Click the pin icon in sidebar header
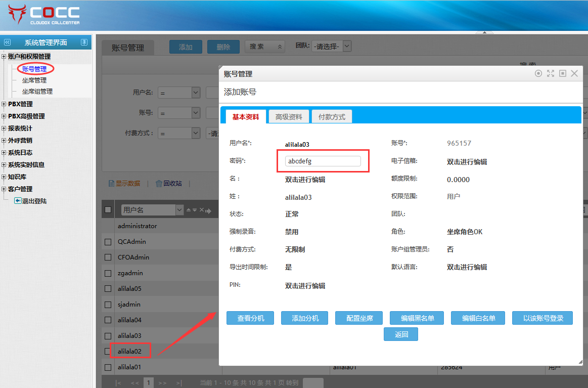Image resolution: width=588 pixels, height=388 pixels. pos(84,42)
